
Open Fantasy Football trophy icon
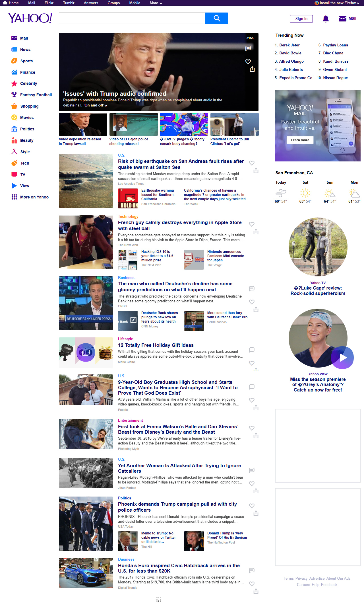pos(14,95)
